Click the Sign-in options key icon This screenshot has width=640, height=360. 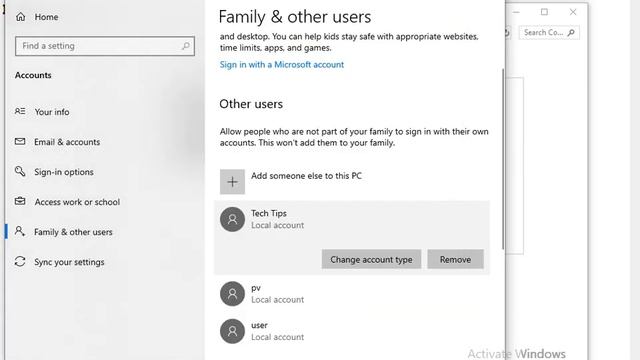point(20,171)
